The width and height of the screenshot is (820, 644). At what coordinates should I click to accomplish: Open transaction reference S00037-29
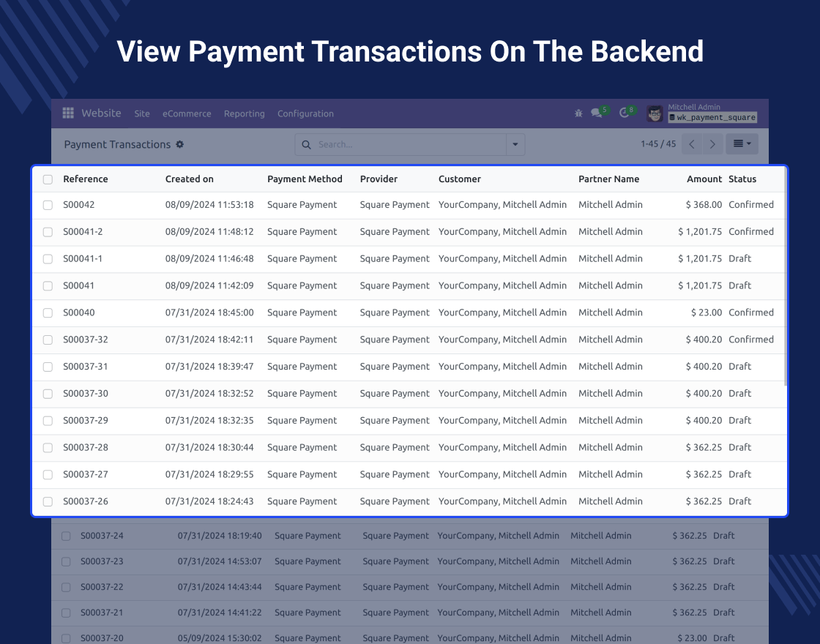pos(85,420)
